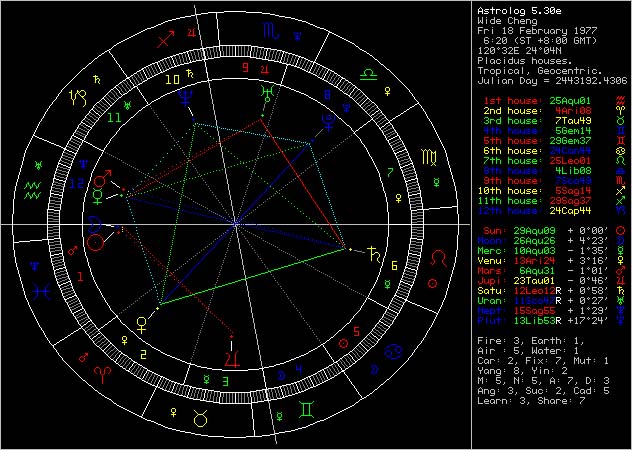Click the yellow Saturn glyph inside the chart wheel

point(372,252)
